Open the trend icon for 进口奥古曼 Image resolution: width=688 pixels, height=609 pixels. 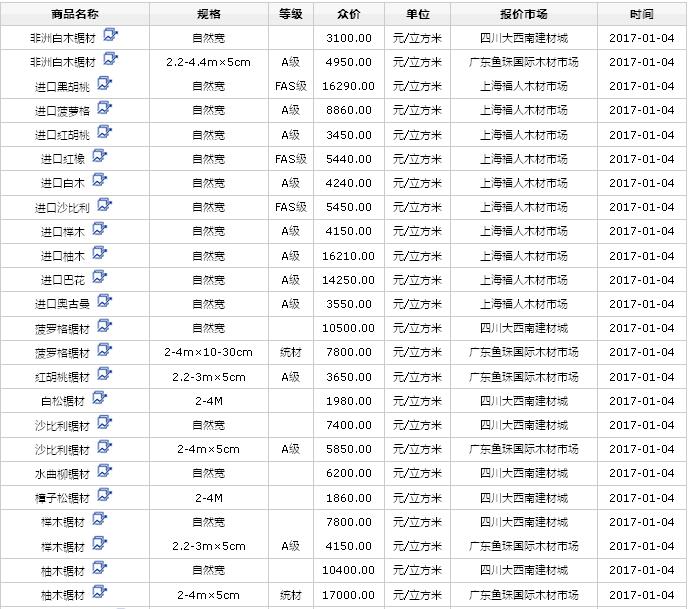point(104,302)
